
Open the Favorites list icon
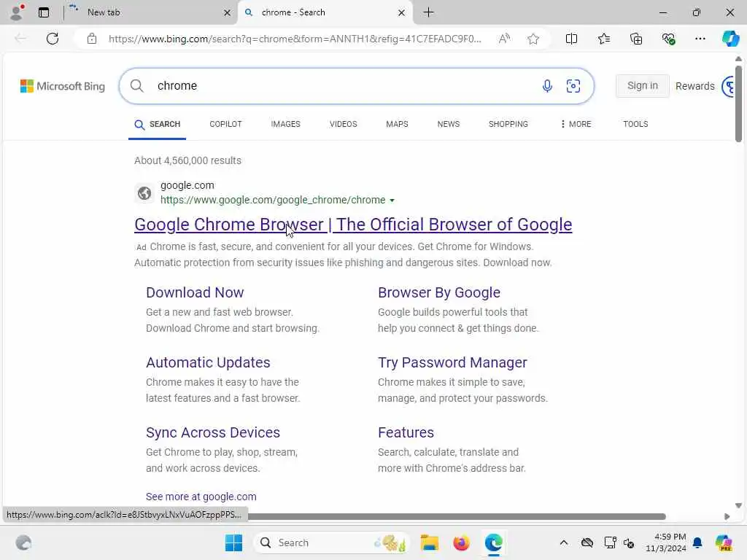tap(603, 39)
